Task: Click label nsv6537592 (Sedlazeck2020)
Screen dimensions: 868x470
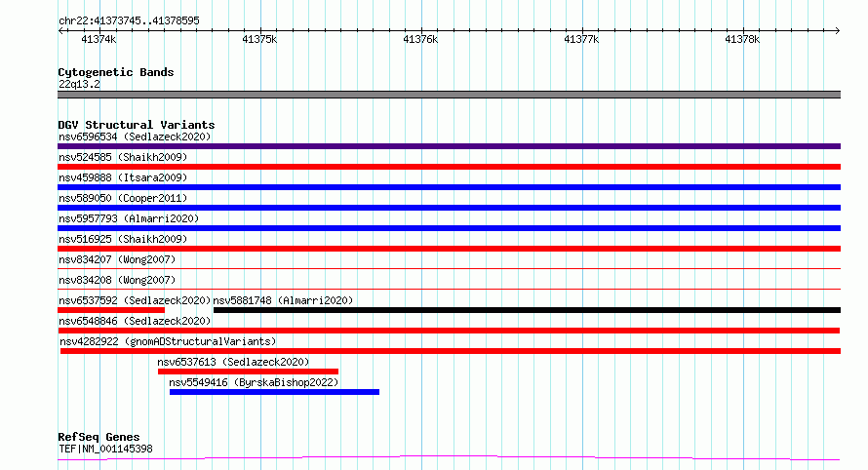Action: (135, 300)
